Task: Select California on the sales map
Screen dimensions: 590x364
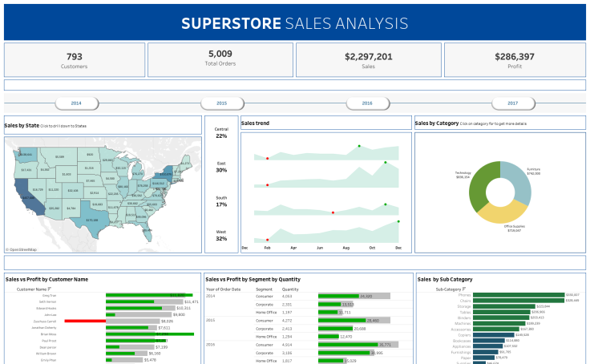Action: tap(27, 197)
